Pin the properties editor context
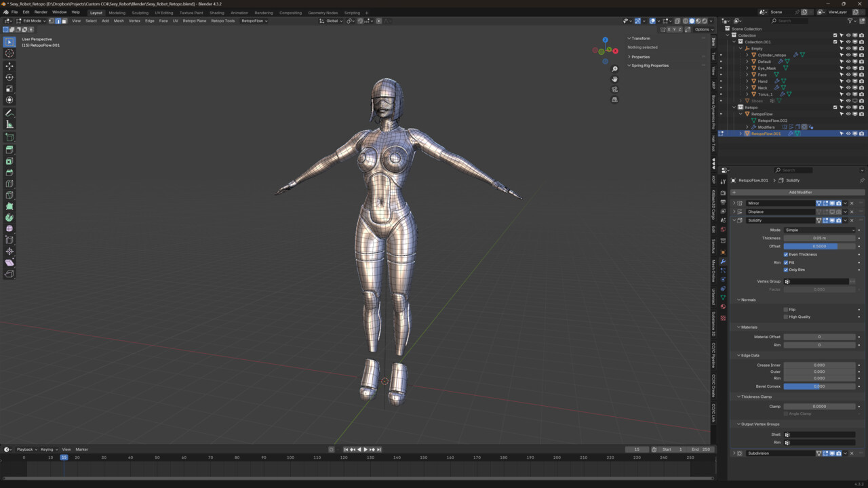The image size is (868, 488). 862,180
